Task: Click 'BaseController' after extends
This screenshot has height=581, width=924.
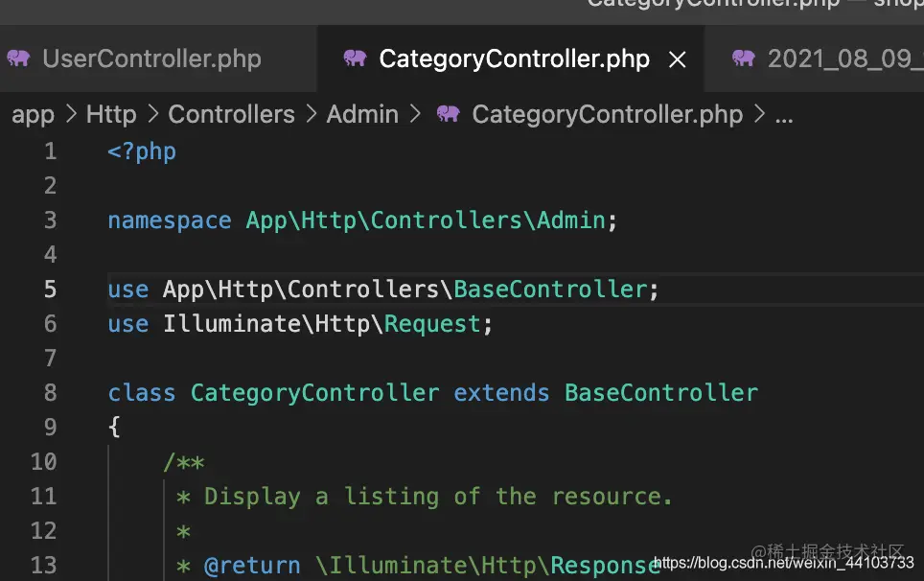Action: coord(661,393)
